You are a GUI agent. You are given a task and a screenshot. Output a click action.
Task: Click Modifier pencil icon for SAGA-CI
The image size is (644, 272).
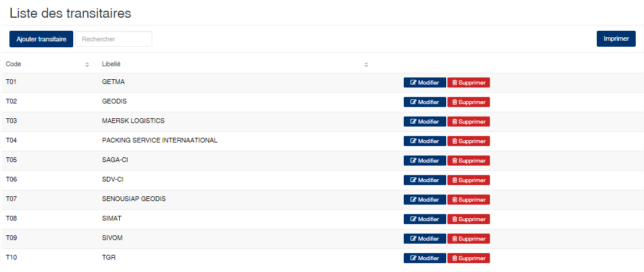tap(414, 161)
